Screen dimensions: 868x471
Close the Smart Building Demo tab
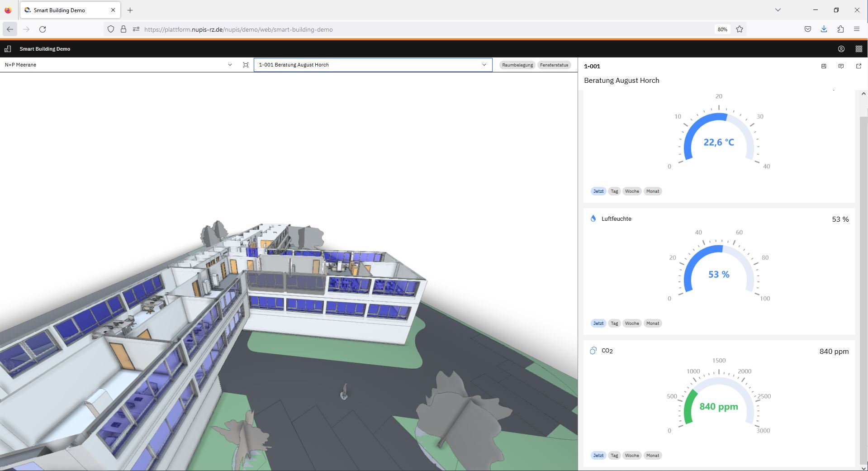pyautogui.click(x=113, y=10)
